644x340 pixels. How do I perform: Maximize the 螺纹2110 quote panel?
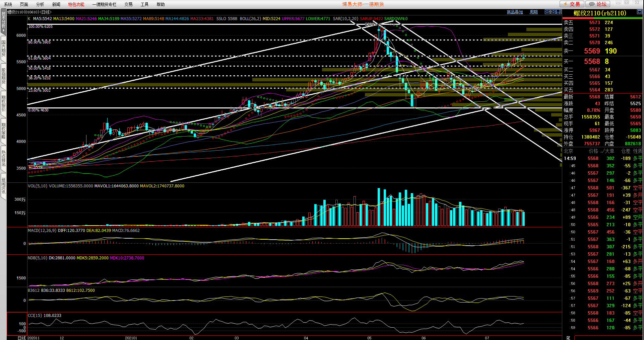tap(639, 12)
